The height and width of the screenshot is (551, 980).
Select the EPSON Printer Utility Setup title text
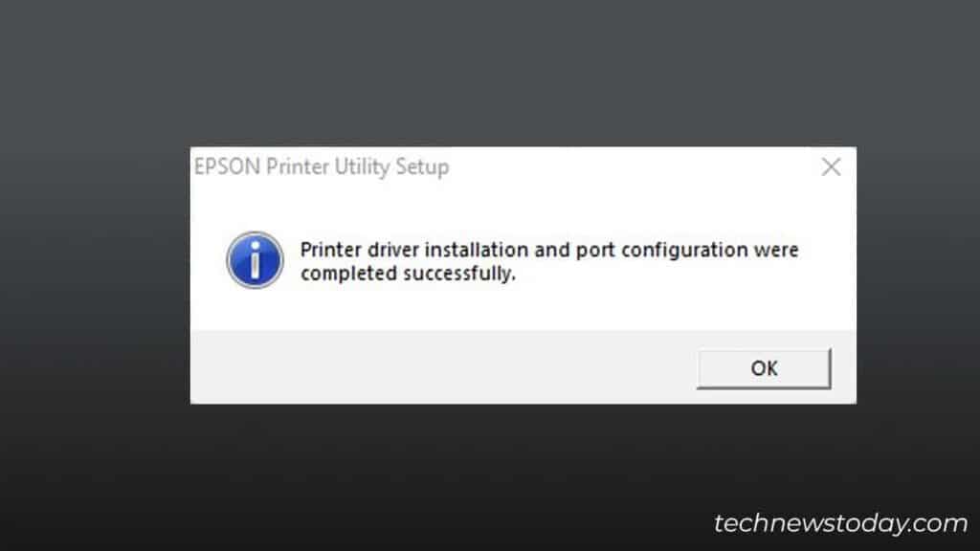pyautogui.click(x=320, y=166)
